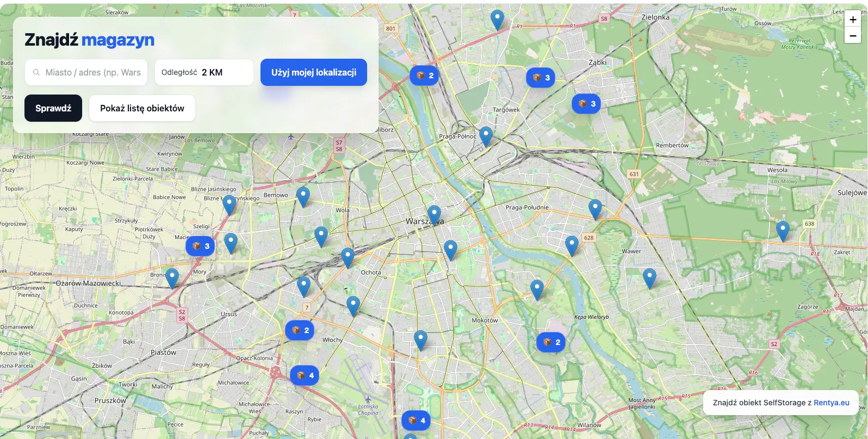The width and height of the screenshot is (868, 439).
Task: Click the 3-warehouse cluster near Szeligi
Action: [200, 246]
